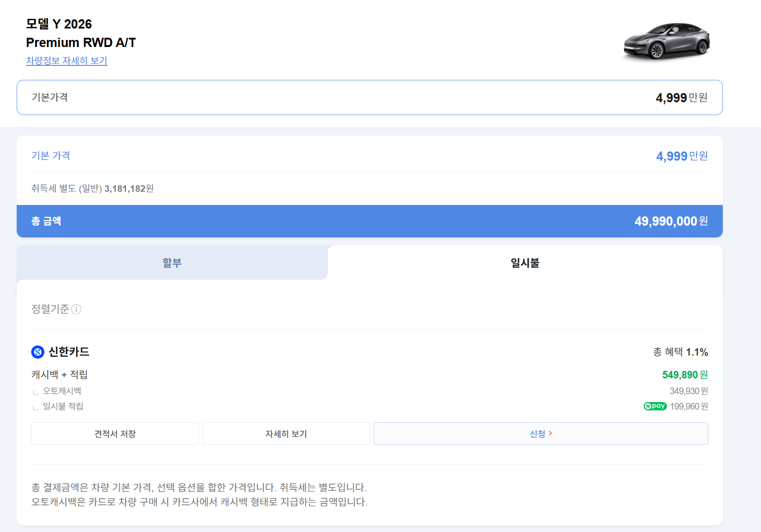Click the 자세히 보기 button
The image size is (761, 532).
[x=286, y=433]
